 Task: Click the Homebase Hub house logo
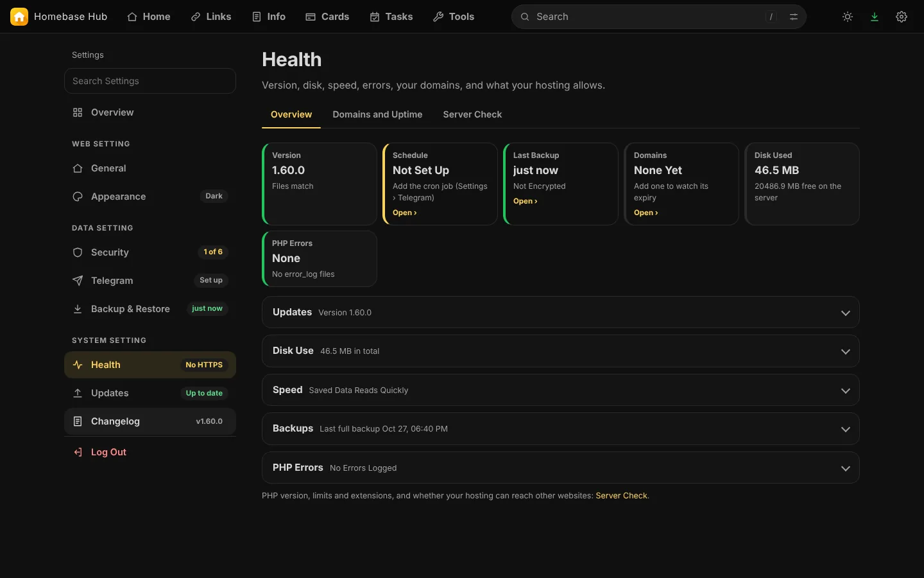[19, 17]
